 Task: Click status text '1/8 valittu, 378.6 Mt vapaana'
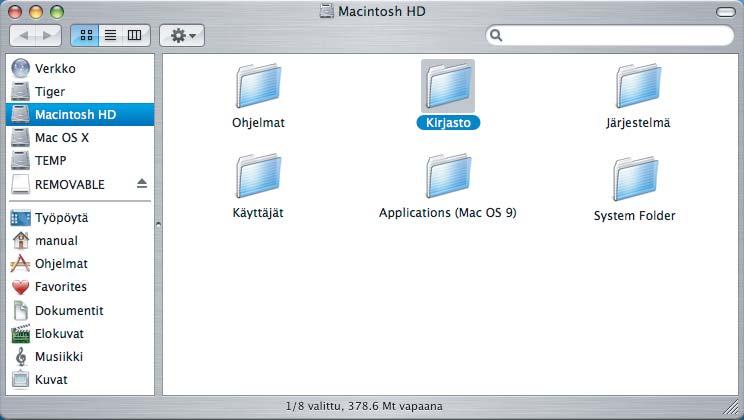click(364, 406)
